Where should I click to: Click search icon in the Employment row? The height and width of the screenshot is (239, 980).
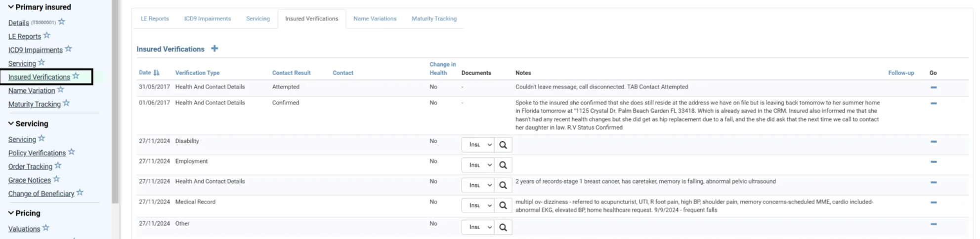pyautogui.click(x=503, y=165)
